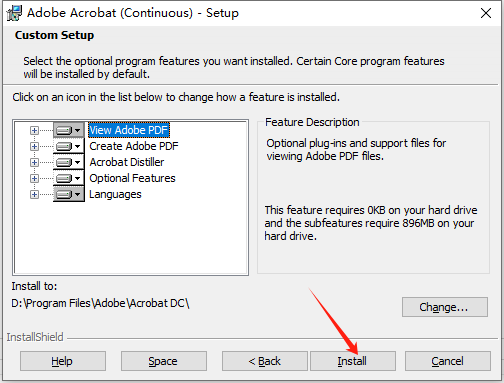Open drive icon dropdown for Create Adobe PDF
The width and height of the screenshot is (504, 383).
(69, 146)
